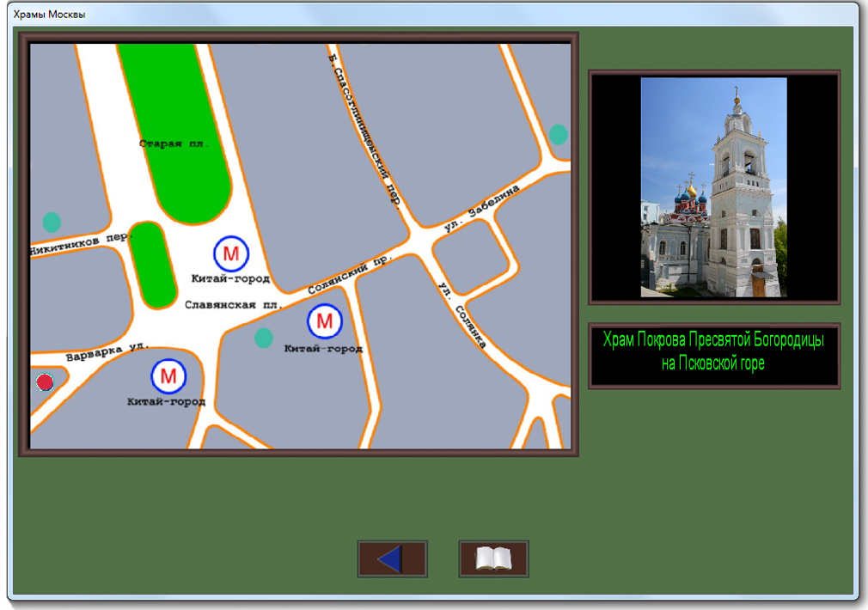Click the church photo thumbnail
The image size is (868, 610).
click(713, 187)
